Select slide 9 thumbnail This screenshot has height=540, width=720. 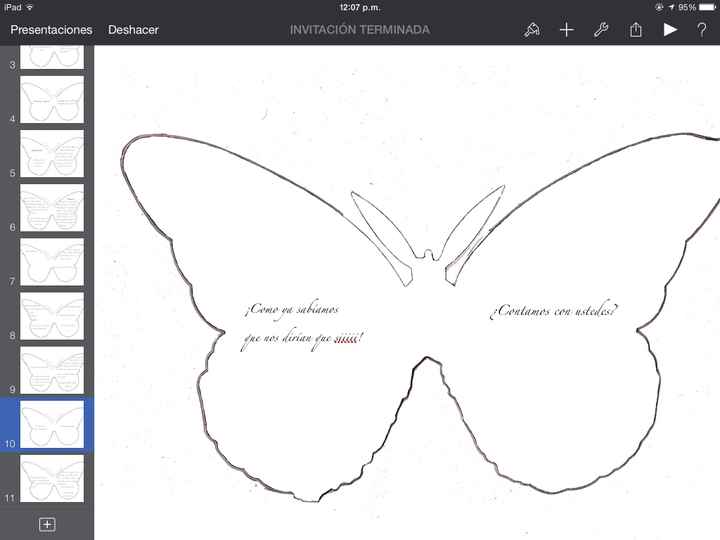[52, 370]
